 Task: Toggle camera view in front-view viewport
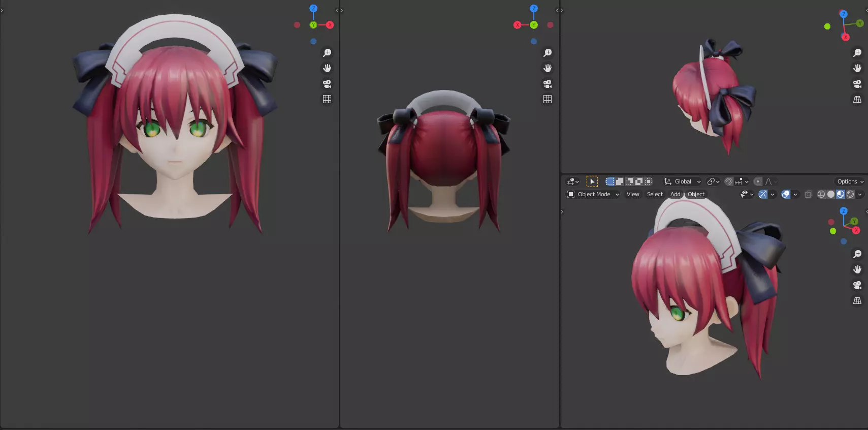[327, 84]
